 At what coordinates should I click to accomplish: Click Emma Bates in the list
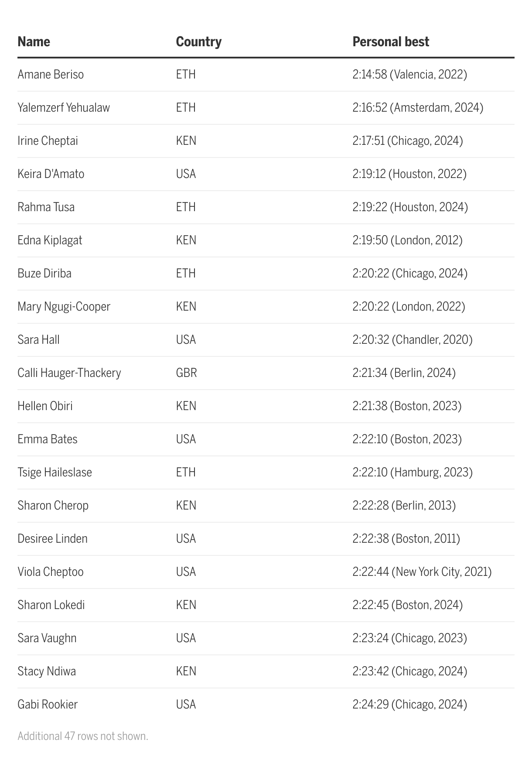(47, 439)
